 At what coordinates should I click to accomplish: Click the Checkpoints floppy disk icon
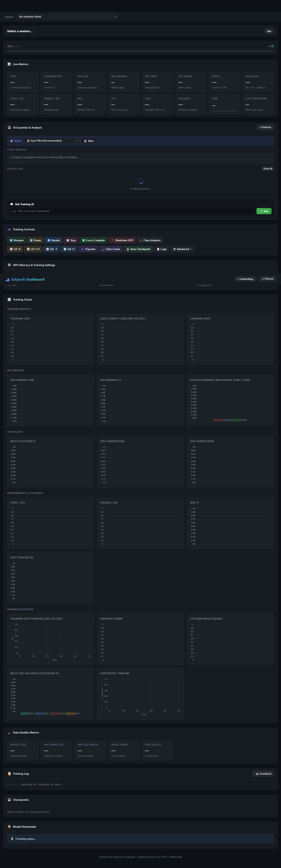(9, 800)
